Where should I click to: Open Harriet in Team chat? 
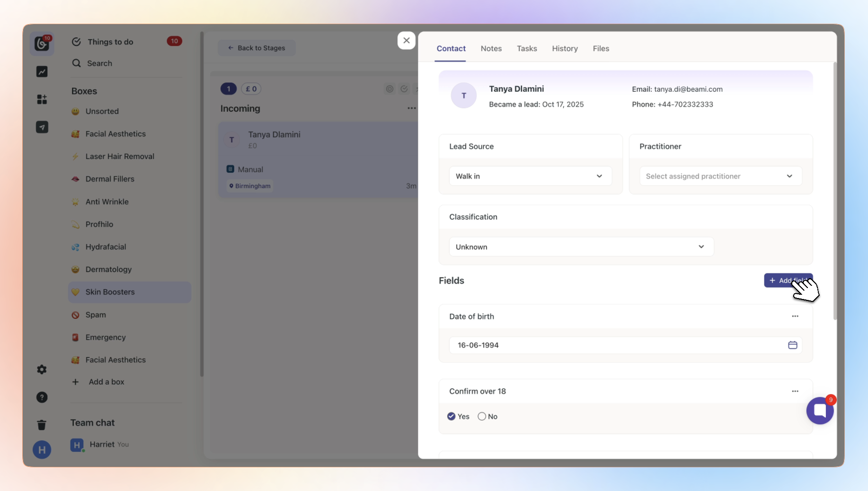100,445
